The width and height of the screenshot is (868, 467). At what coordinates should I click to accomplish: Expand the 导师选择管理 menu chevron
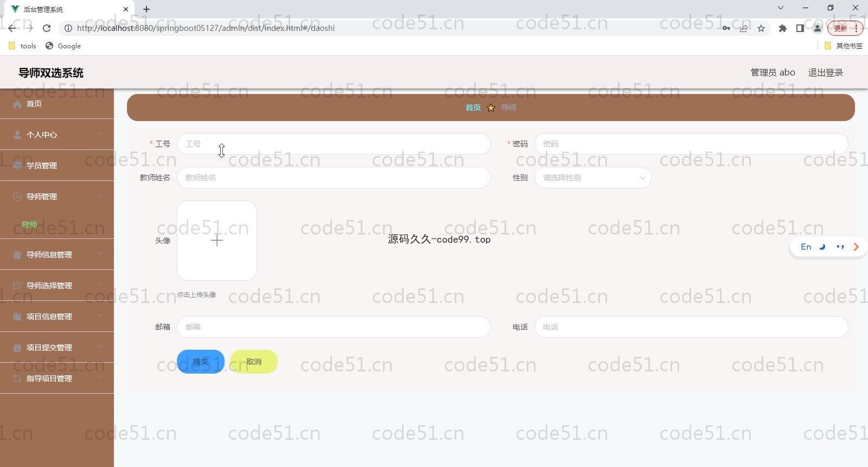100,285
